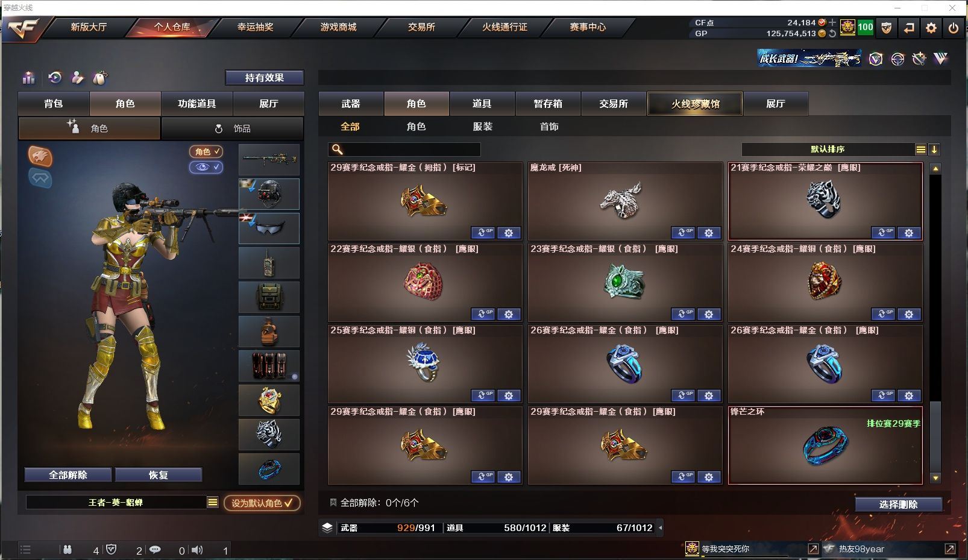
Task: Click the plus icon beside CF点 balance
Action: click(832, 23)
